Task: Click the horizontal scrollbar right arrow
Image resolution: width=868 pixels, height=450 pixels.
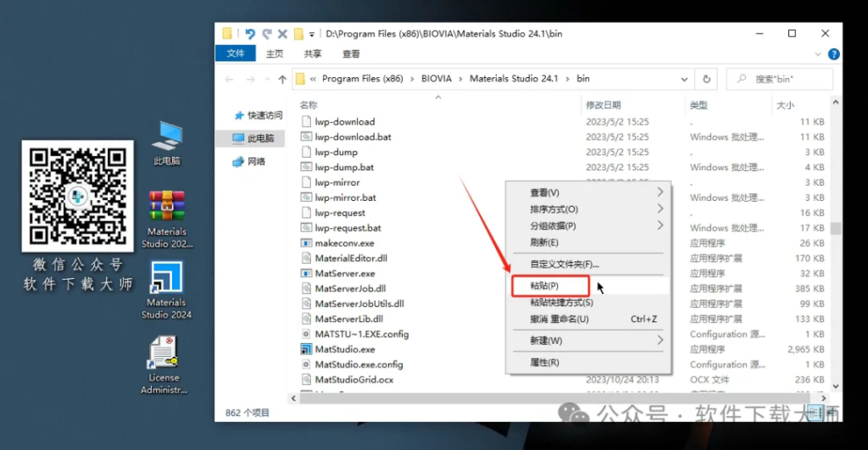Action: point(824,398)
